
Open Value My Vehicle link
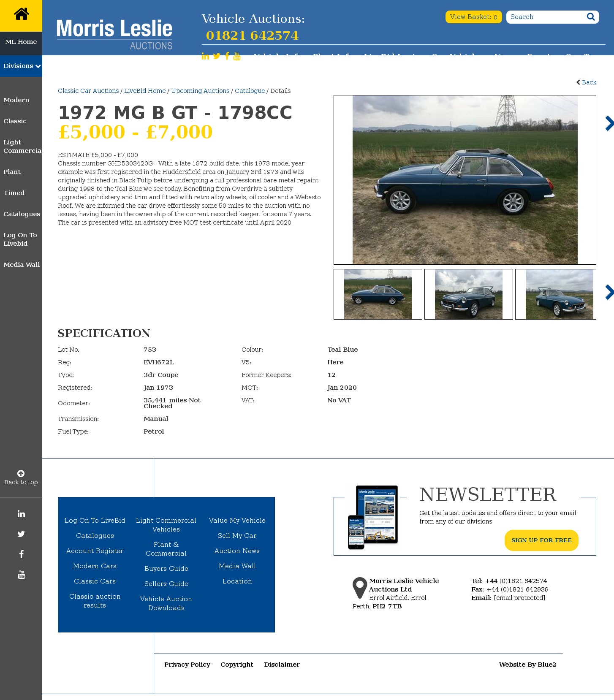(x=237, y=521)
